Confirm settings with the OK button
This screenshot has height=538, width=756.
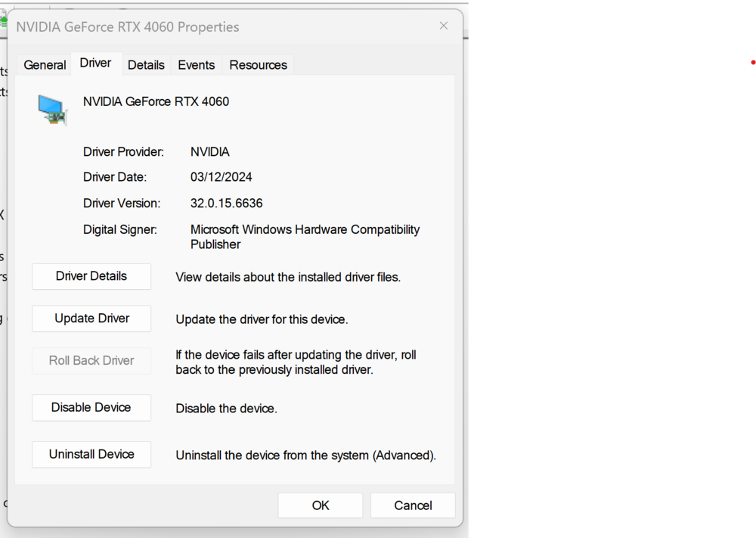pos(320,505)
